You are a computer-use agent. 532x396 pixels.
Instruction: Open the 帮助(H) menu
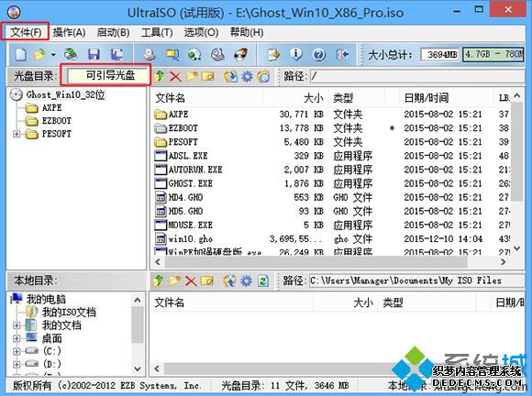[247, 32]
